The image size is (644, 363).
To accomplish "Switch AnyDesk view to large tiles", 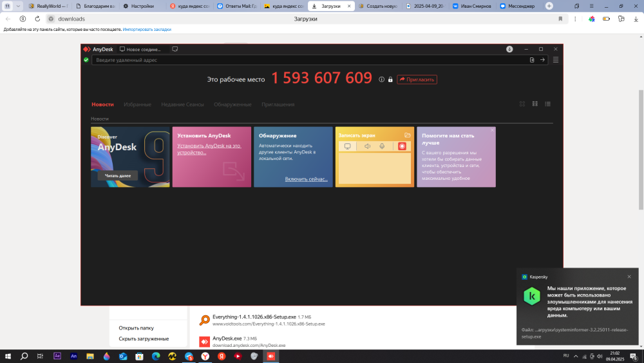I will 522,104.
